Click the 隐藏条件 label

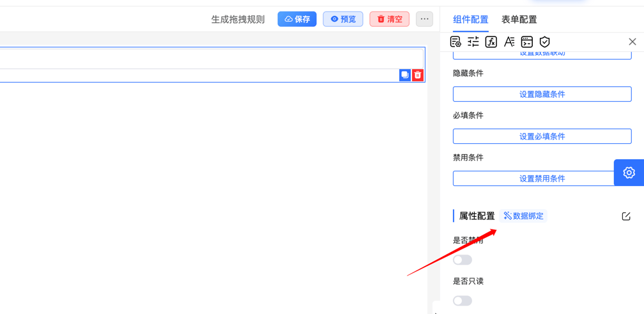point(468,74)
